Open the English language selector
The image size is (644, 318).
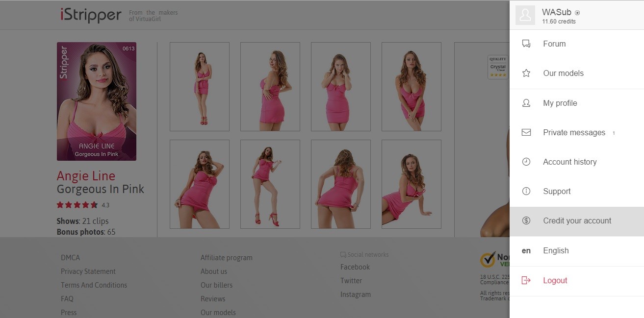[556, 250]
